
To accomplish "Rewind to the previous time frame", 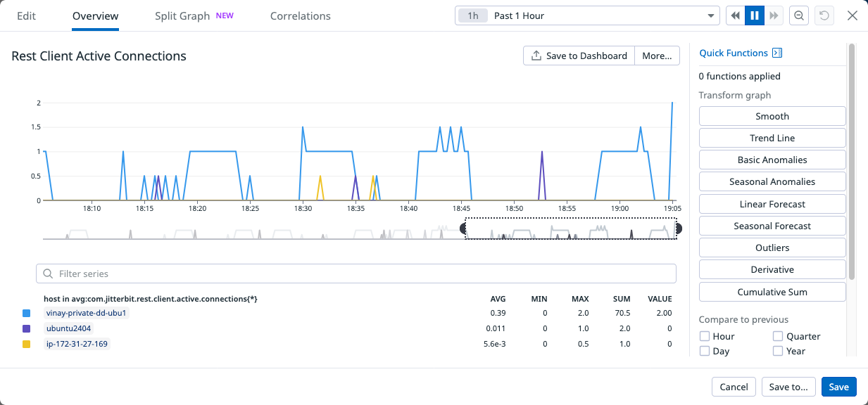I will point(735,15).
